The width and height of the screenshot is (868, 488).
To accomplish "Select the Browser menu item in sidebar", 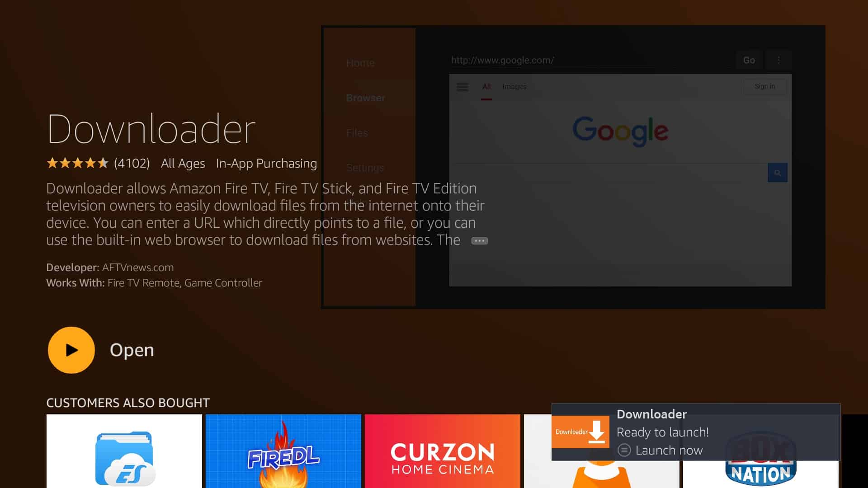I will [366, 97].
